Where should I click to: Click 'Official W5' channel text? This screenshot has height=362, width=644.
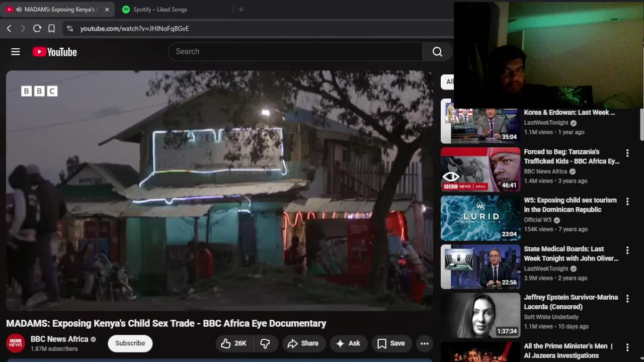point(538,220)
